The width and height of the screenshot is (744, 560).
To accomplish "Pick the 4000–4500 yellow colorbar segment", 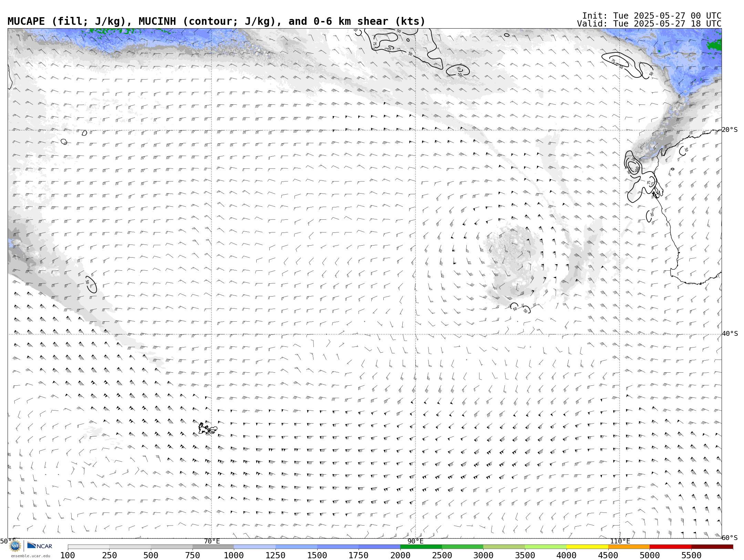I will [587, 547].
